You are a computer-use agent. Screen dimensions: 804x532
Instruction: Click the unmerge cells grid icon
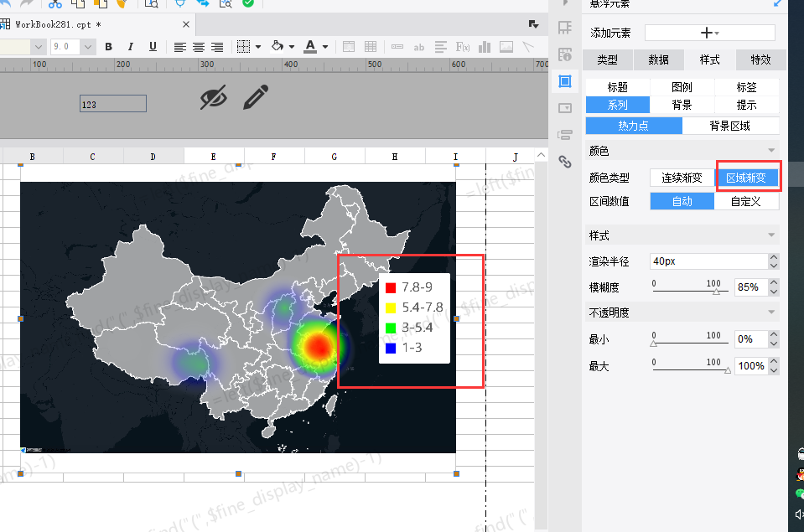point(371,47)
